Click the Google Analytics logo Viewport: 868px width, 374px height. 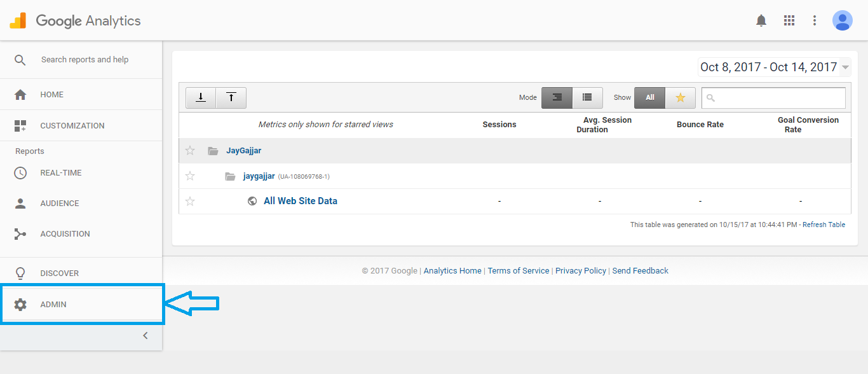(x=75, y=20)
